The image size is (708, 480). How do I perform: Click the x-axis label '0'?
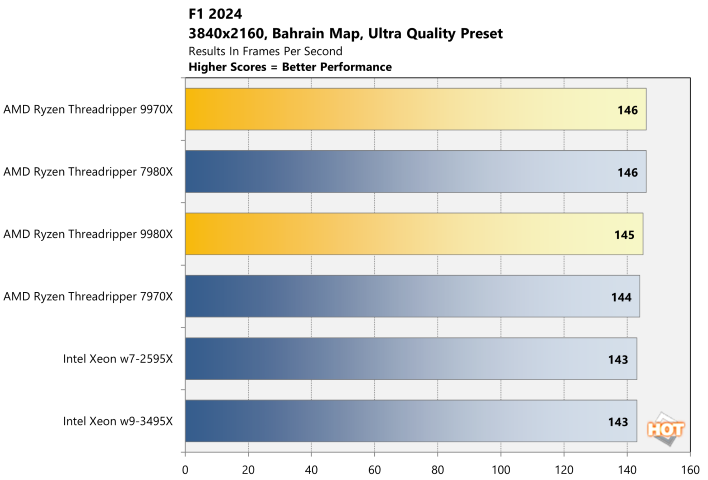point(185,470)
